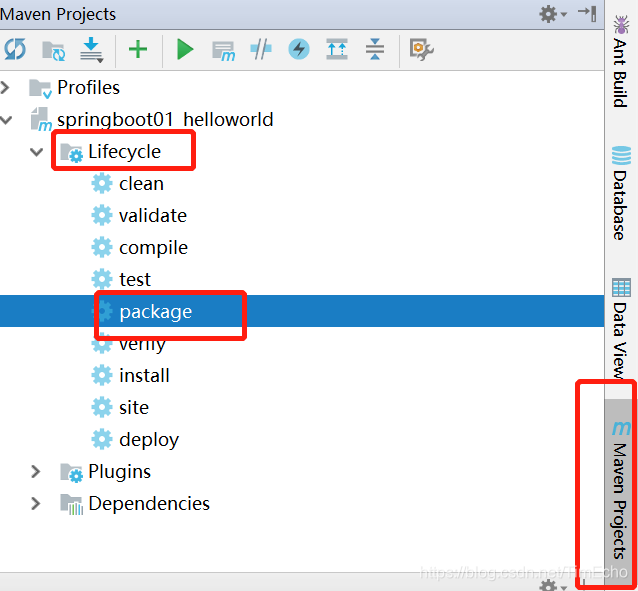Click the gear icon beside deploy
Image resolution: width=638 pixels, height=591 pixels.
tap(102, 439)
